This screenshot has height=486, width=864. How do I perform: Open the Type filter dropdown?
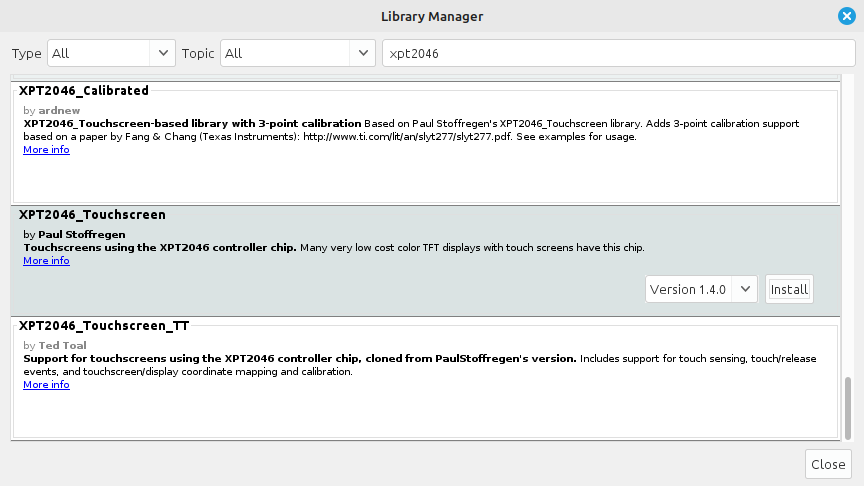[111, 53]
